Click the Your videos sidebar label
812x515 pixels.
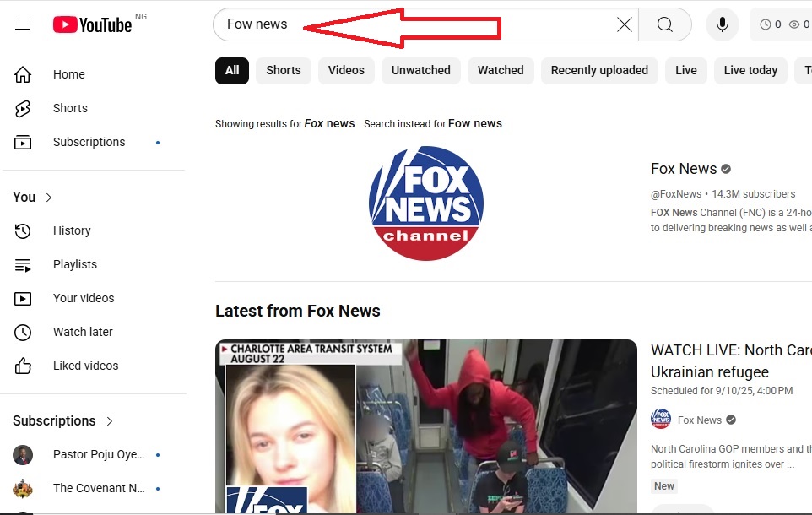tap(84, 298)
